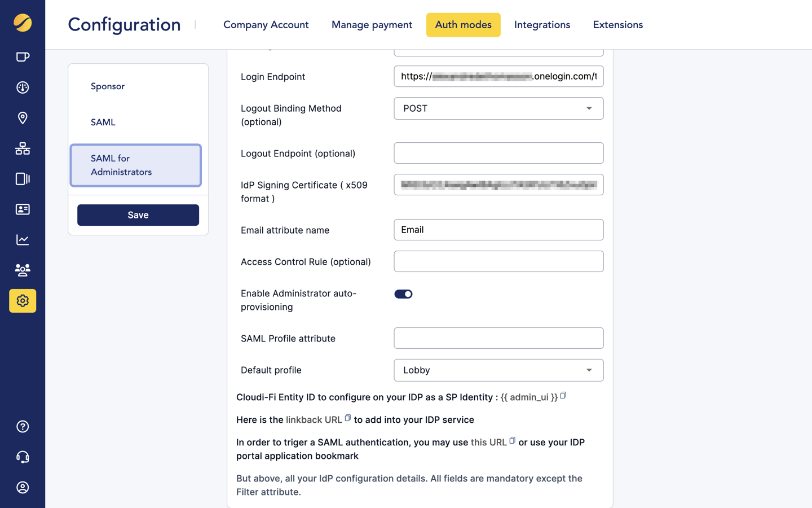Click the ID badge contacts icon
The height and width of the screenshot is (508, 812).
click(22, 209)
